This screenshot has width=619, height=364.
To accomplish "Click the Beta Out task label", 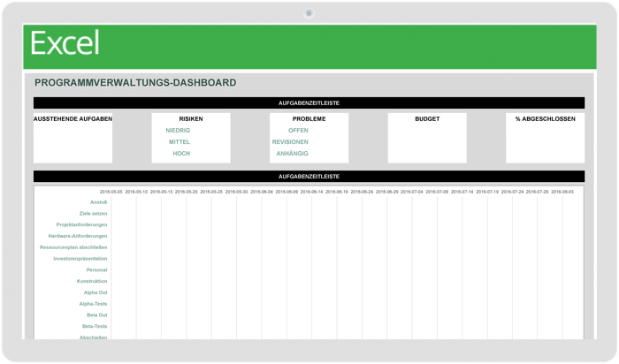I will 97,315.
